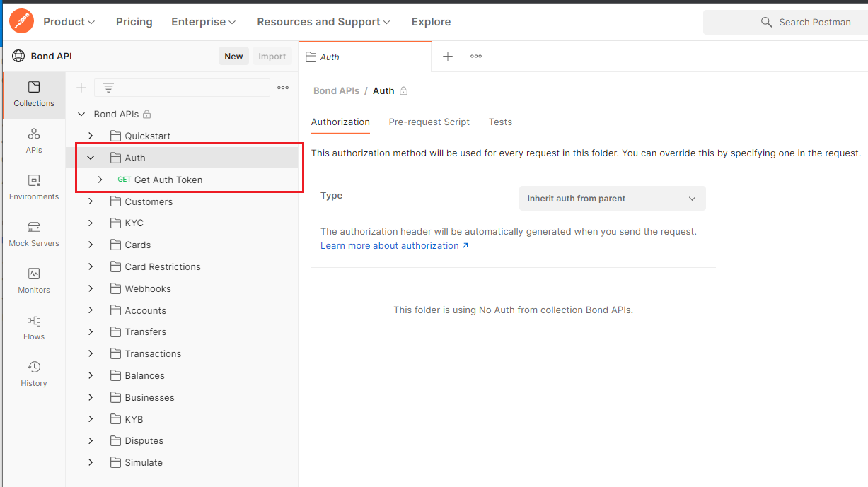Open the History sidebar icon

tap(34, 367)
